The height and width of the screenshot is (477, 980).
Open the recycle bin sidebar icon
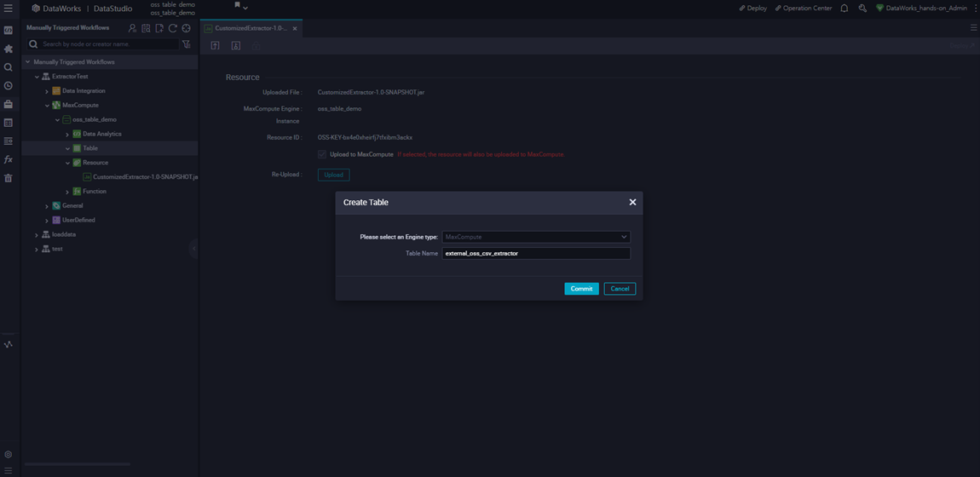click(x=9, y=178)
